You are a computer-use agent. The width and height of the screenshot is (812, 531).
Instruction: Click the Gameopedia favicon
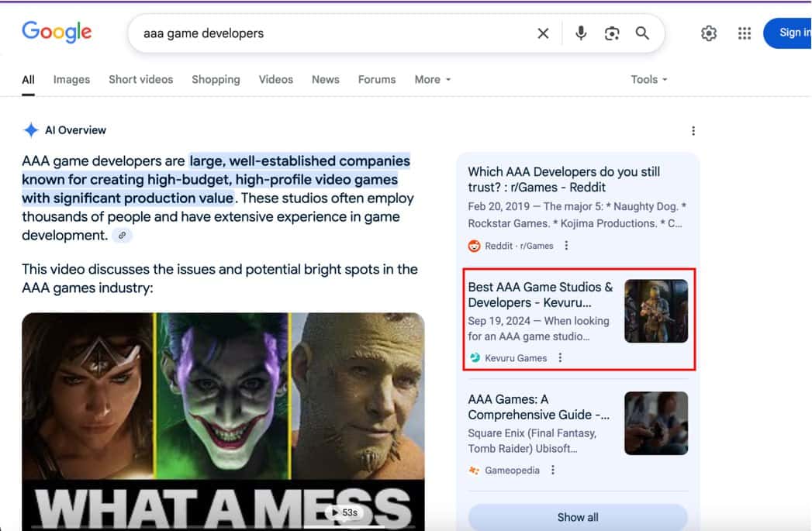click(x=474, y=470)
